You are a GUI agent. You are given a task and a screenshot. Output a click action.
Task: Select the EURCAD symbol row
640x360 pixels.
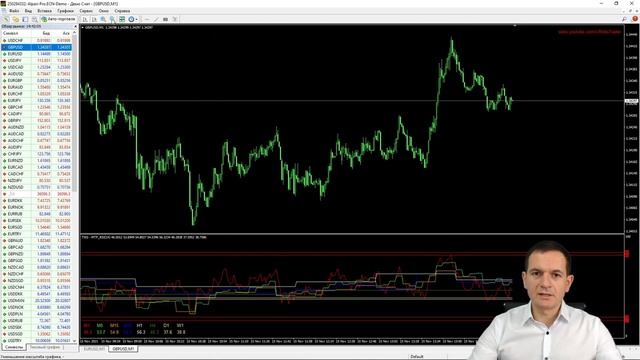[37, 167]
